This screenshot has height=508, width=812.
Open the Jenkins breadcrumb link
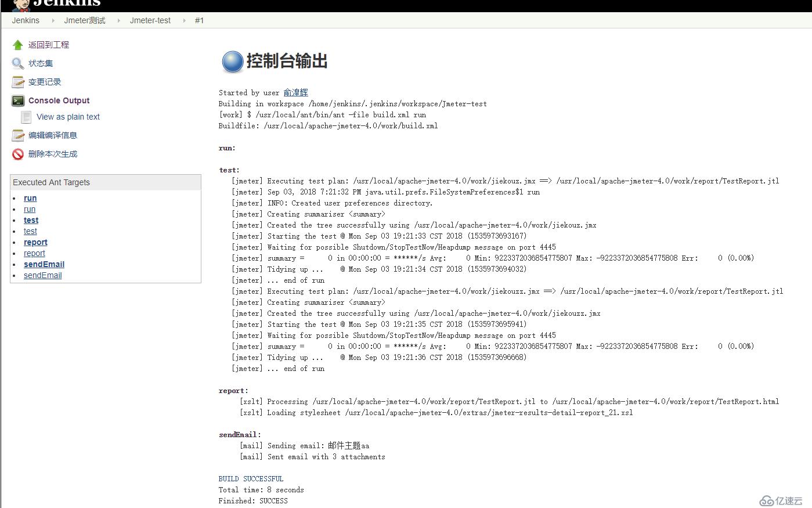(26, 20)
